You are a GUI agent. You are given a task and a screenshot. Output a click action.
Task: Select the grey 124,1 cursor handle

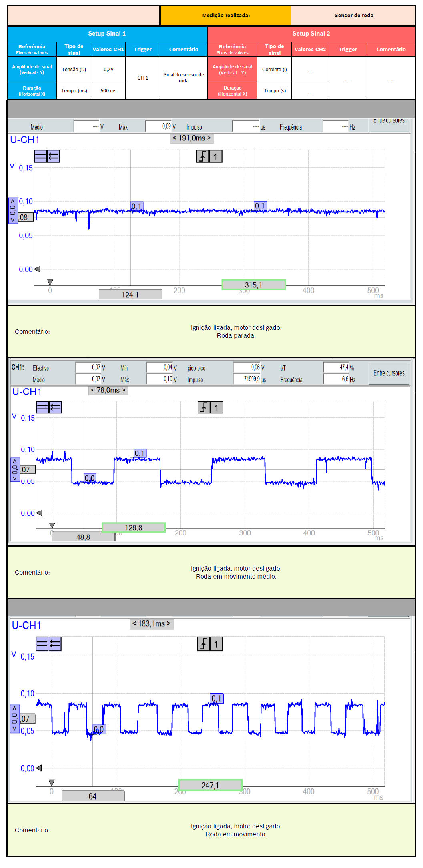point(130,295)
